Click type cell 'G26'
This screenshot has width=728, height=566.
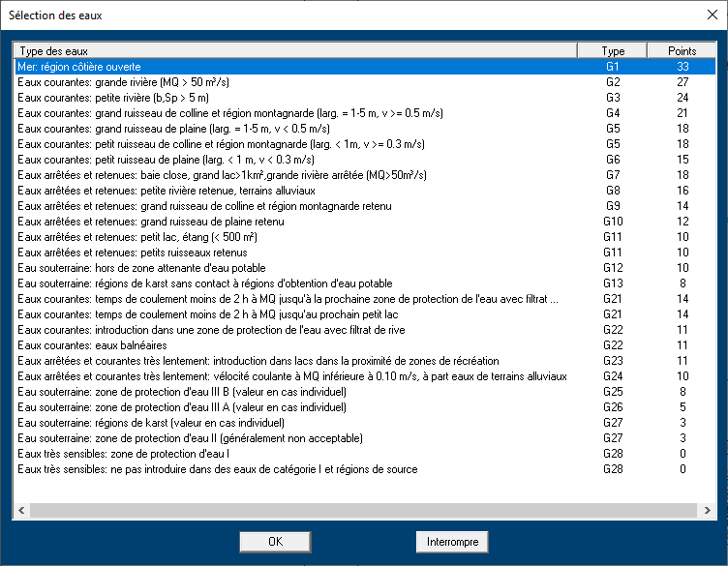pos(613,407)
